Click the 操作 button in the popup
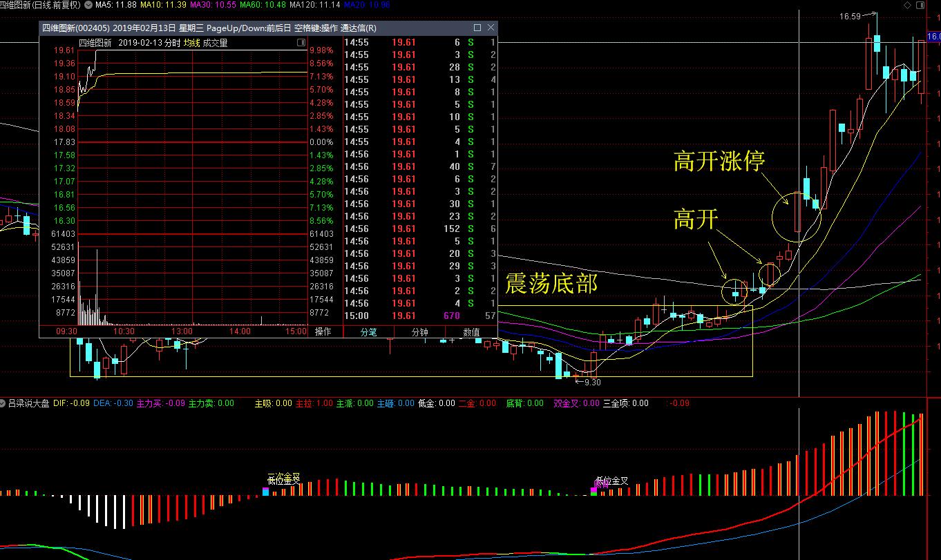This screenshot has width=941, height=560. (323, 331)
